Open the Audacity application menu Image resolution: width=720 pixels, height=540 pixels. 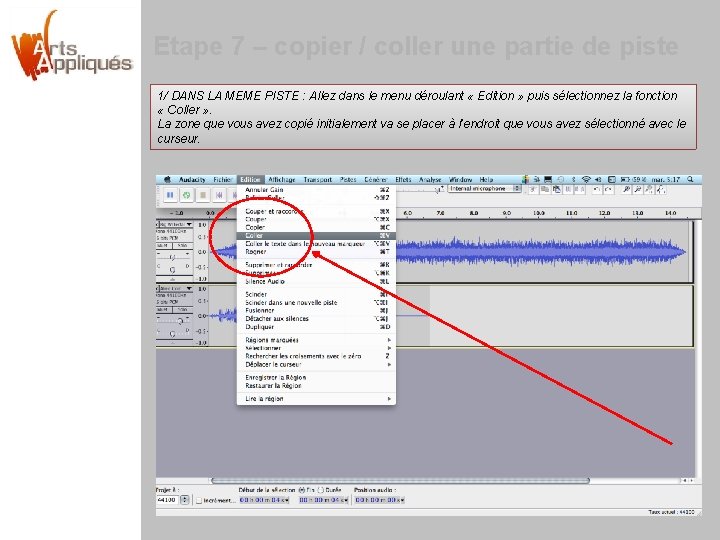click(x=192, y=180)
